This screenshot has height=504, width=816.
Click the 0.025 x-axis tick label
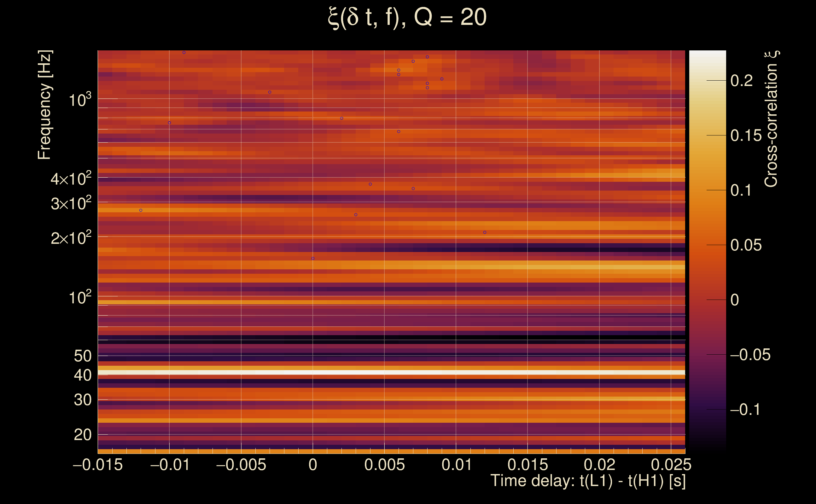coord(671,465)
